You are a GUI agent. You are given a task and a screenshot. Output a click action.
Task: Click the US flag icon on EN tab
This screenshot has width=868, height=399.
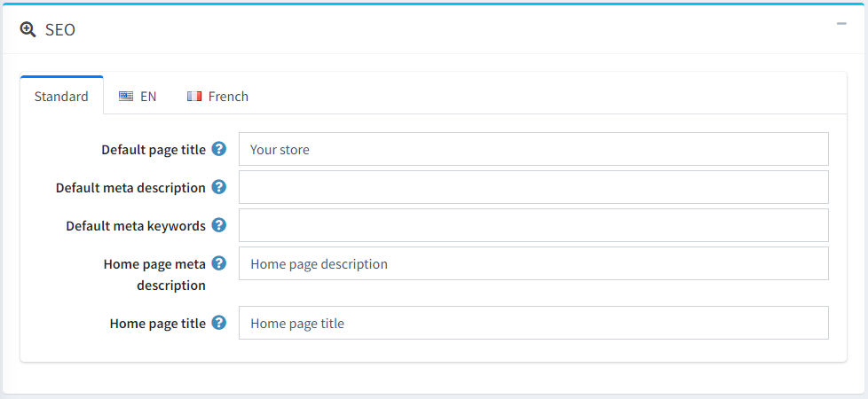tap(126, 97)
